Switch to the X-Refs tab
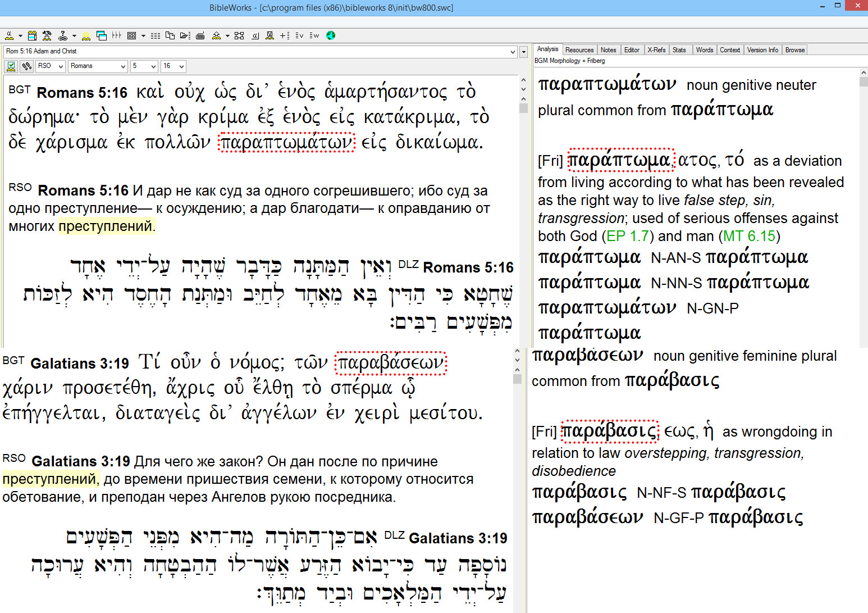The height and width of the screenshot is (613, 868). pyautogui.click(x=656, y=50)
